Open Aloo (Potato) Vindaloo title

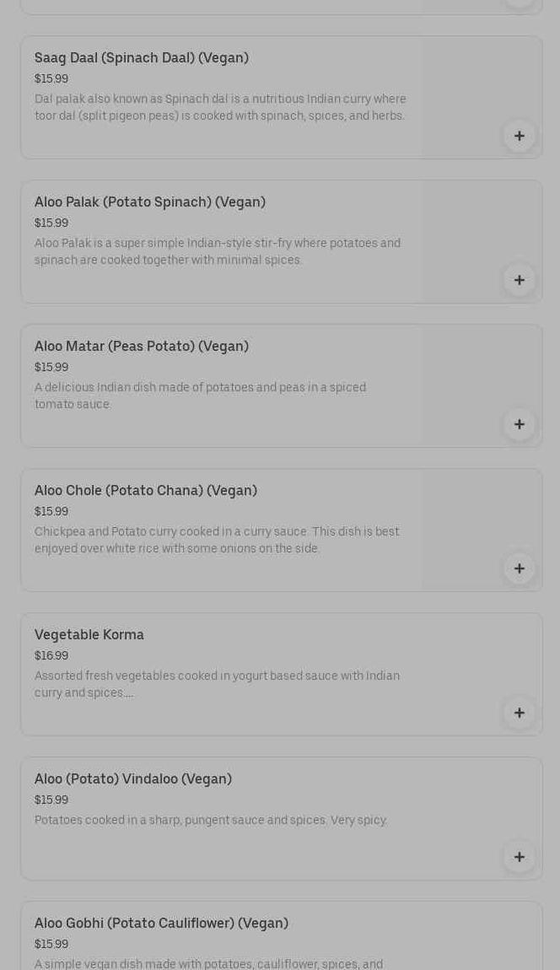133,779
